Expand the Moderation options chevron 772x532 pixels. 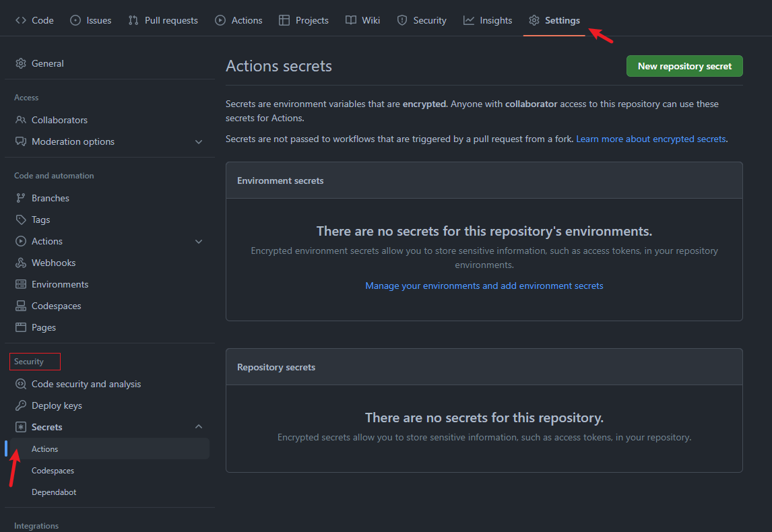pyautogui.click(x=199, y=141)
